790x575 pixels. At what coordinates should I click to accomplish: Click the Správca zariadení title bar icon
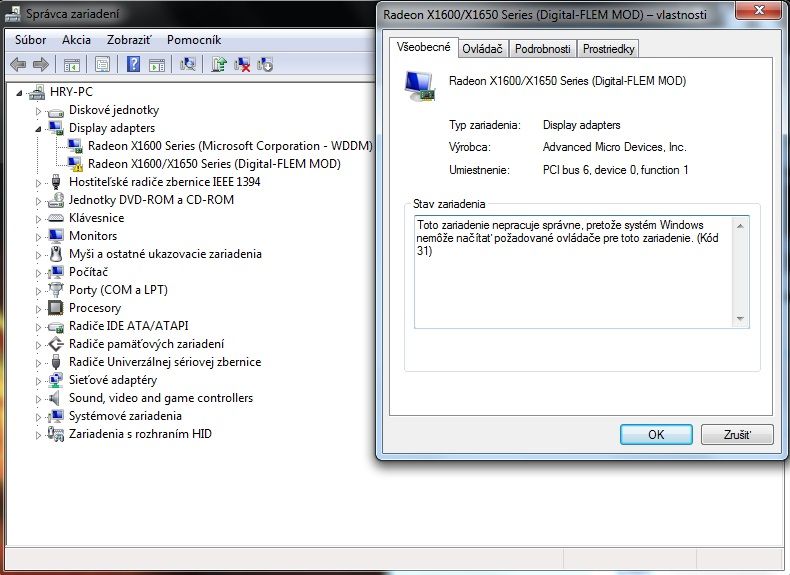pos(13,14)
